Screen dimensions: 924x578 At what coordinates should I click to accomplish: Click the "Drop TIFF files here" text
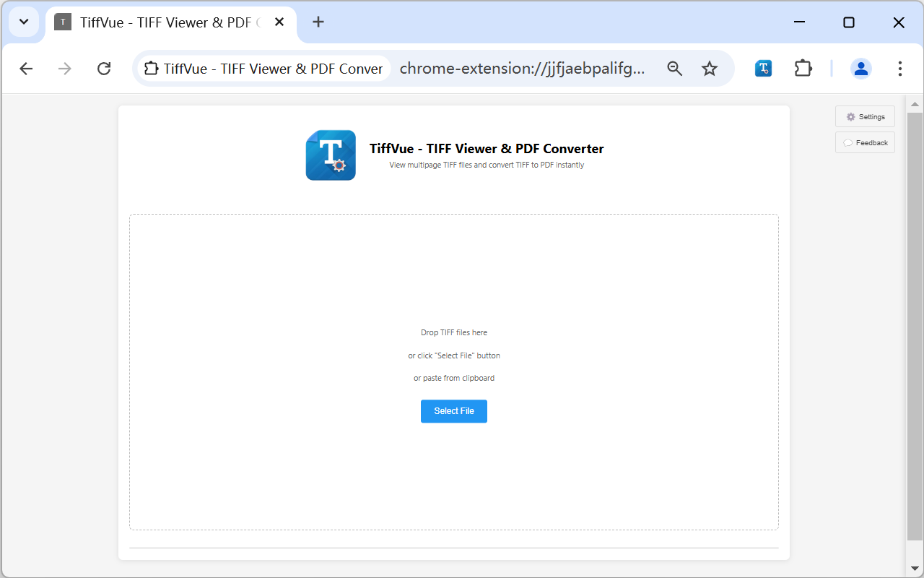tap(454, 333)
